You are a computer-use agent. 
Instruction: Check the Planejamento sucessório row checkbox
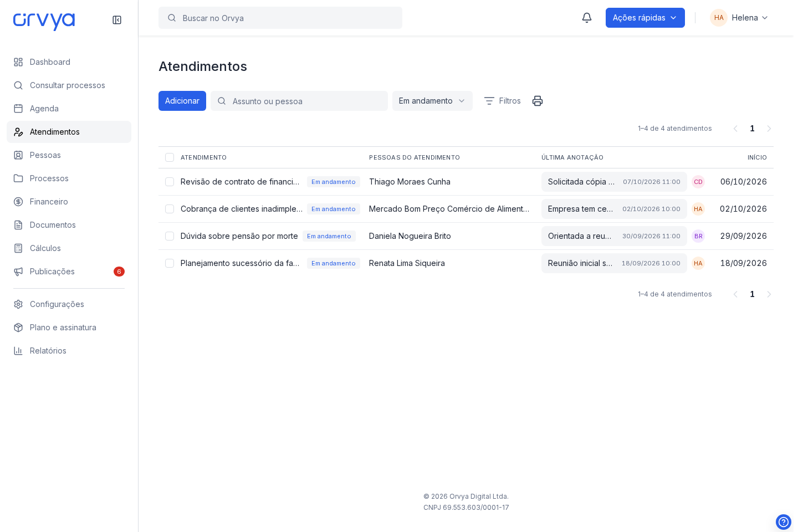pyautogui.click(x=170, y=263)
